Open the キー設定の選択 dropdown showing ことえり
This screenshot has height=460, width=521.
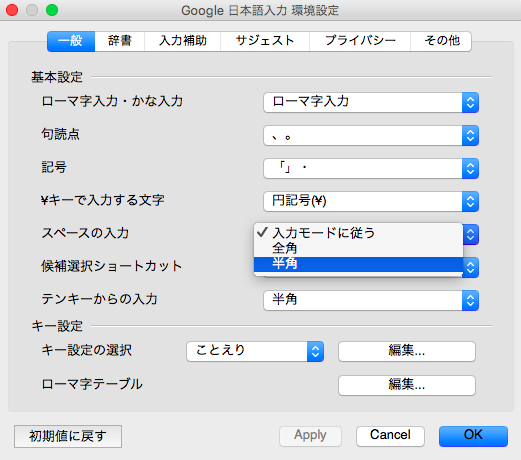[255, 351]
